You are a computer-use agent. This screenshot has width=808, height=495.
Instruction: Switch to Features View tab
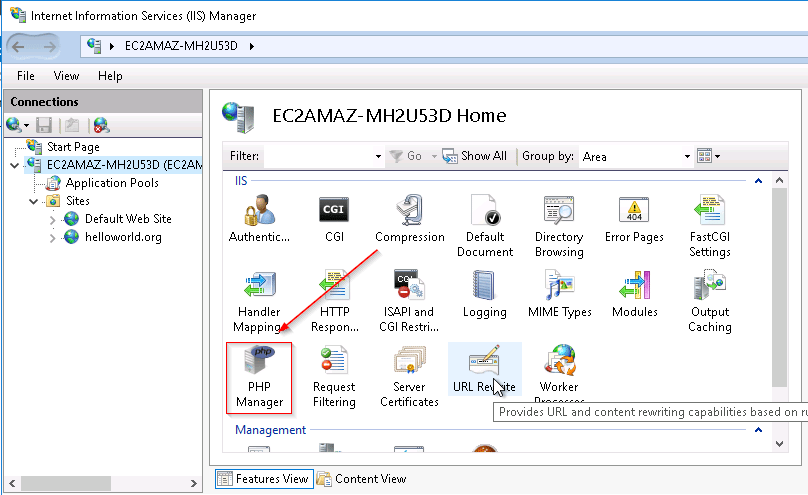(264, 479)
